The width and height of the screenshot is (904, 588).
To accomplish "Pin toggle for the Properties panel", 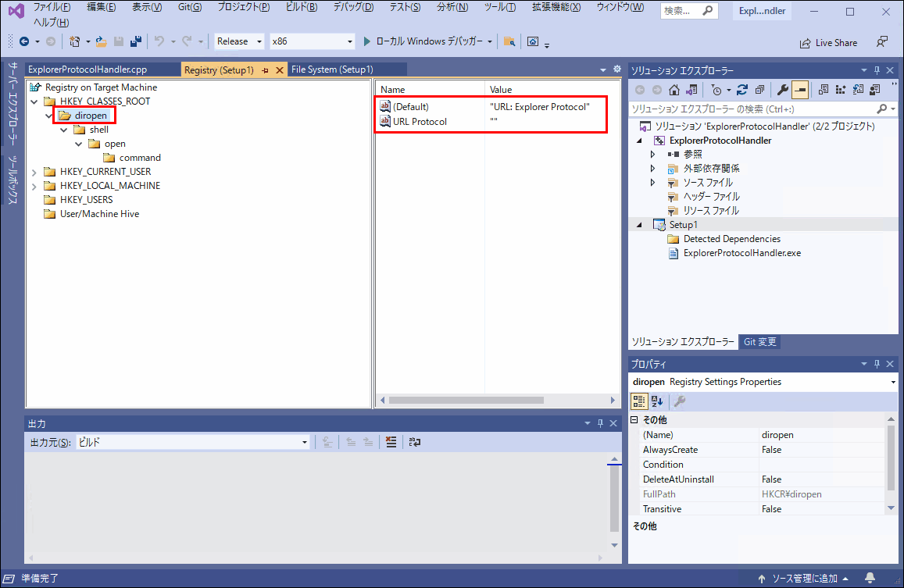I will click(x=877, y=364).
